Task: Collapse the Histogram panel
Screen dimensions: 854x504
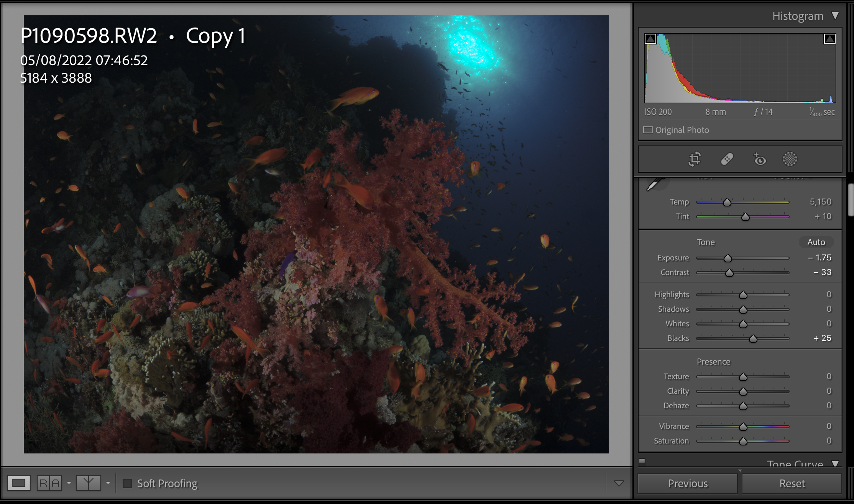Action: pos(835,16)
